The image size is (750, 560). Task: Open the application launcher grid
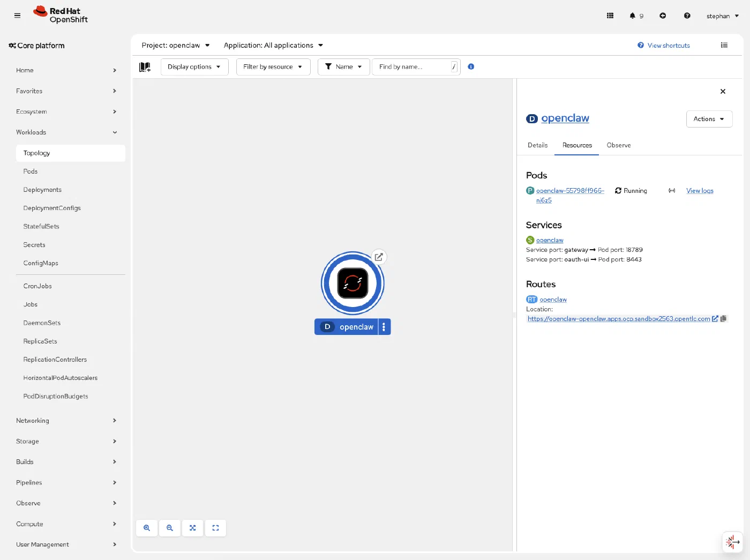pos(610,16)
